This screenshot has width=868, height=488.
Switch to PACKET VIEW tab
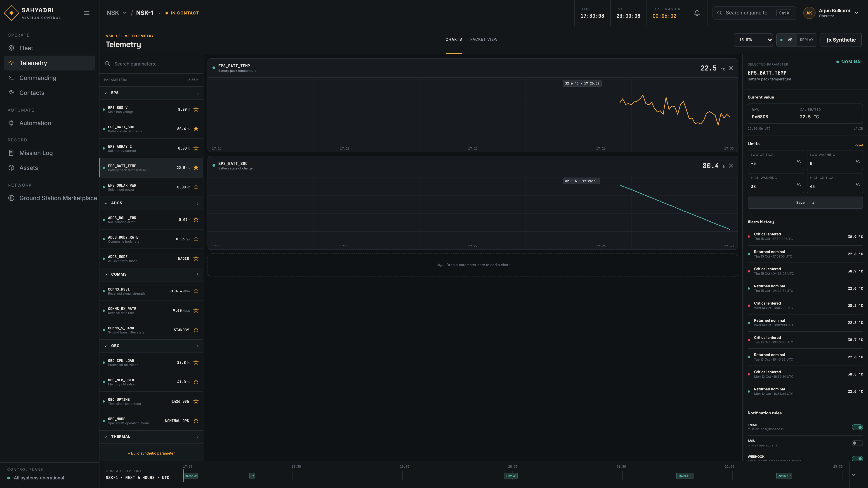pyautogui.click(x=484, y=39)
